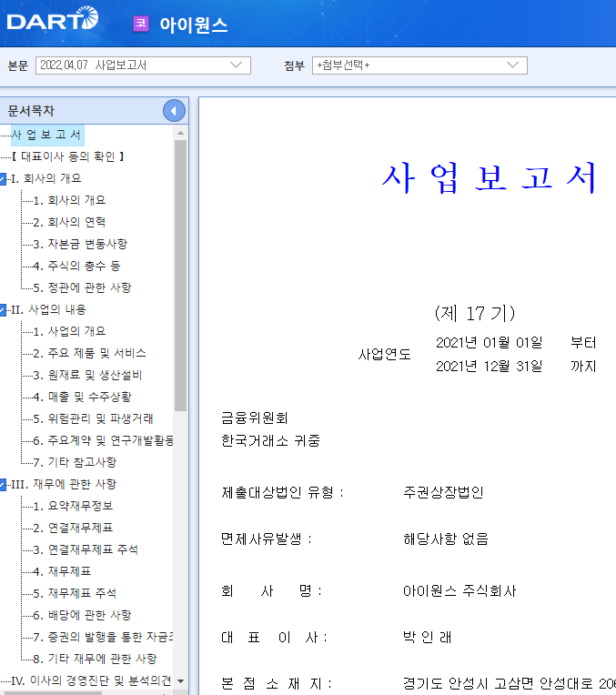Open 3. 자본금 변동사항

(x=80, y=244)
